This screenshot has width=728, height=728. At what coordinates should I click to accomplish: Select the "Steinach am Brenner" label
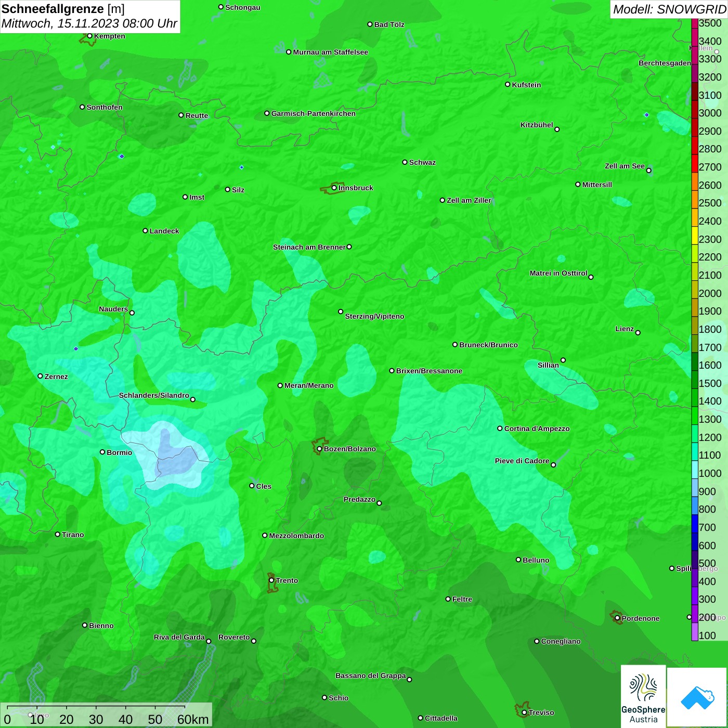pyautogui.click(x=309, y=247)
